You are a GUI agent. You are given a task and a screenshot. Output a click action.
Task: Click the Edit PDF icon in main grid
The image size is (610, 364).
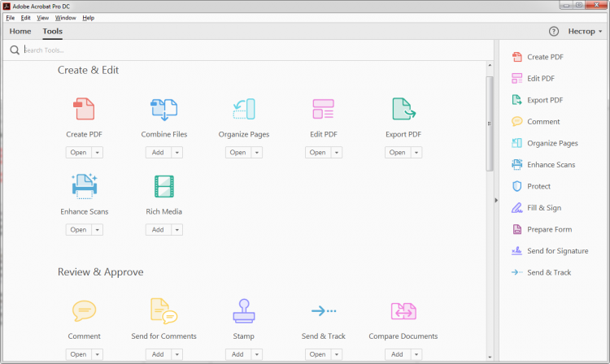323,109
